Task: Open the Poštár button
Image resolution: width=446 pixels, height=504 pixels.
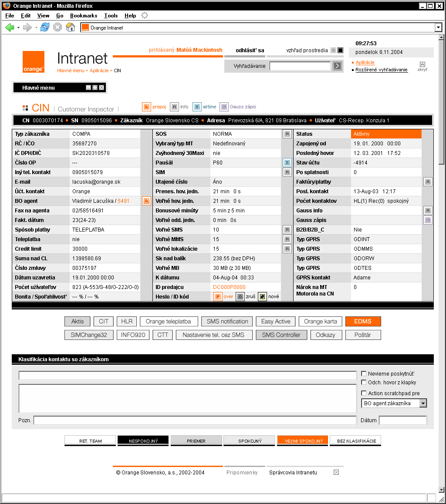Action: coord(363,335)
